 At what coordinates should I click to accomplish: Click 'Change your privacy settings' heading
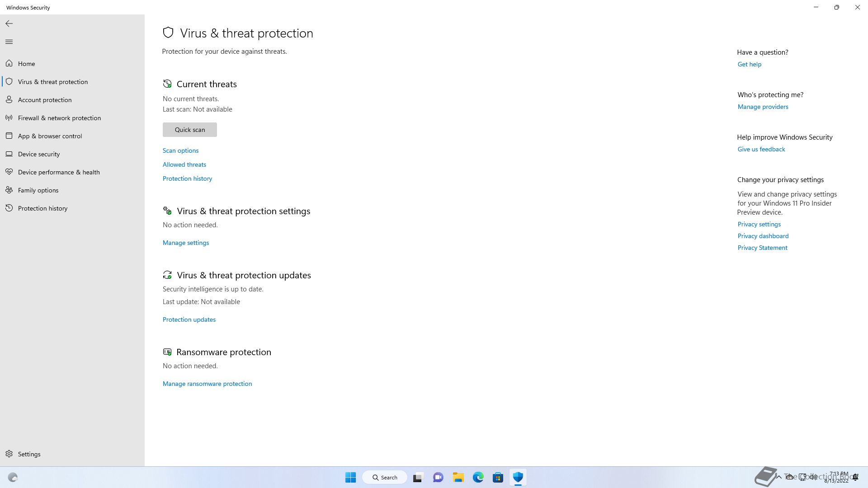[780, 180]
